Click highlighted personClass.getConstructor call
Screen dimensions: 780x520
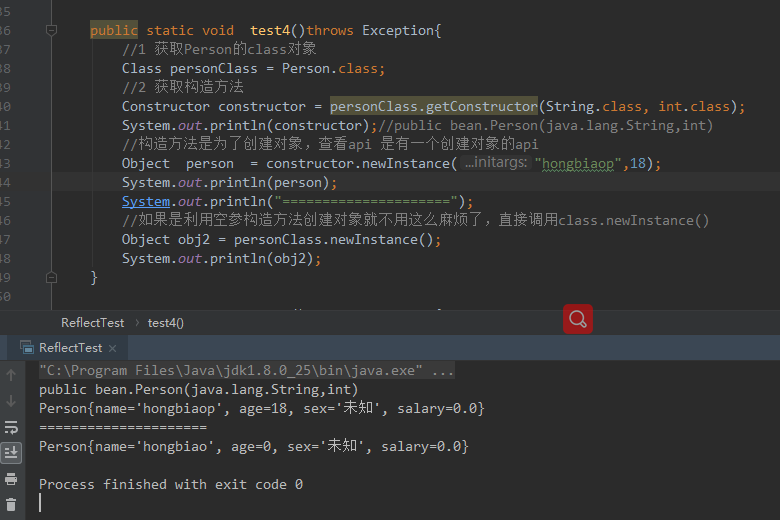[x=434, y=106]
